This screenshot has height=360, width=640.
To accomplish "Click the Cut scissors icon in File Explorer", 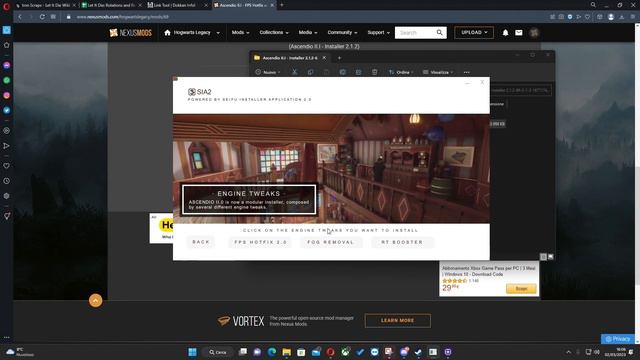I will tap(294, 72).
